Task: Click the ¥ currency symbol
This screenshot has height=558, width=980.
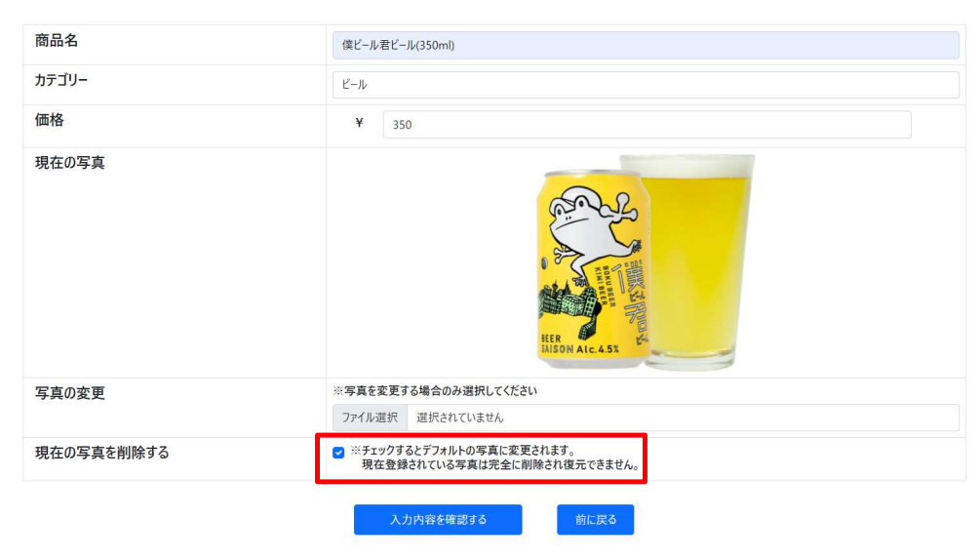Action: coord(359,124)
